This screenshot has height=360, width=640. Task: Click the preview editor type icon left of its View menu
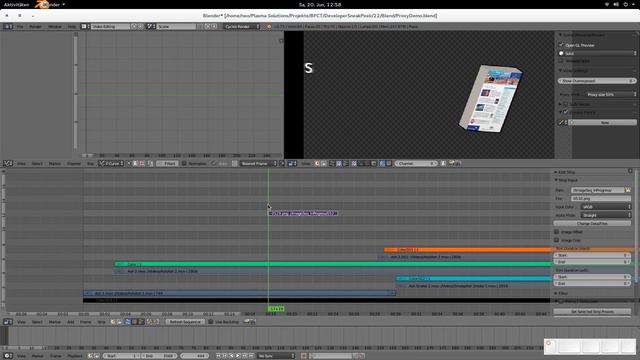(x=292, y=164)
